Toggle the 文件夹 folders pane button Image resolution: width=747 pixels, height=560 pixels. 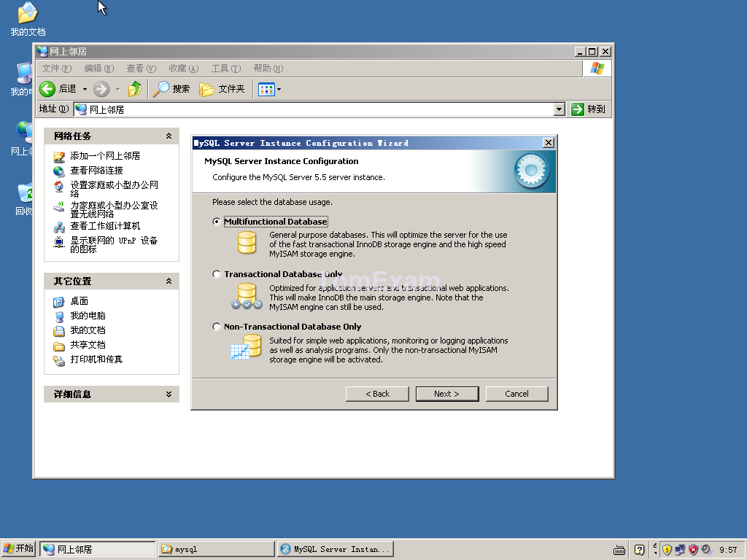[222, 88]
